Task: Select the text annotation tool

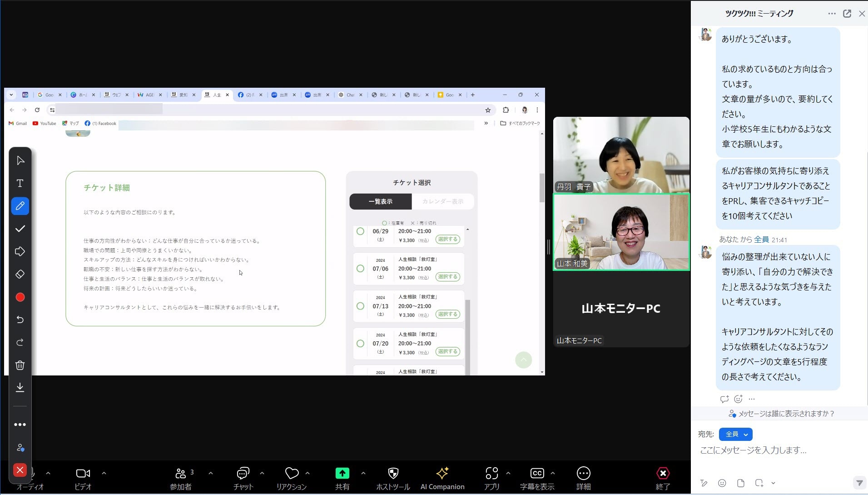Action: 20,183
